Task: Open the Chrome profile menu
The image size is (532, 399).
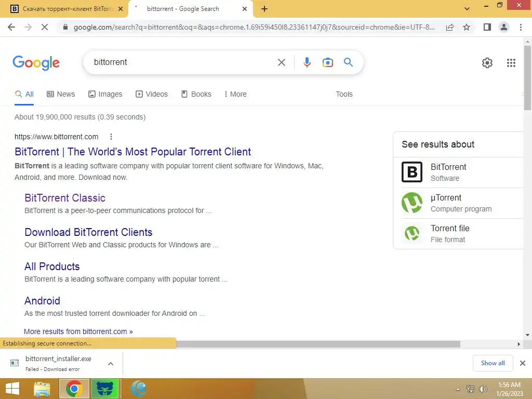Action: [504, 27]
